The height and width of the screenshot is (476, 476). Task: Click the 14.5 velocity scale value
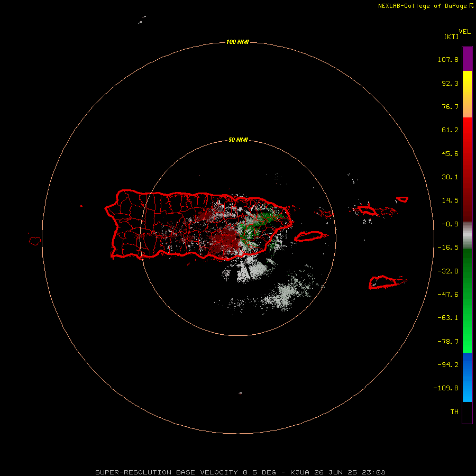tap(450, 200)
